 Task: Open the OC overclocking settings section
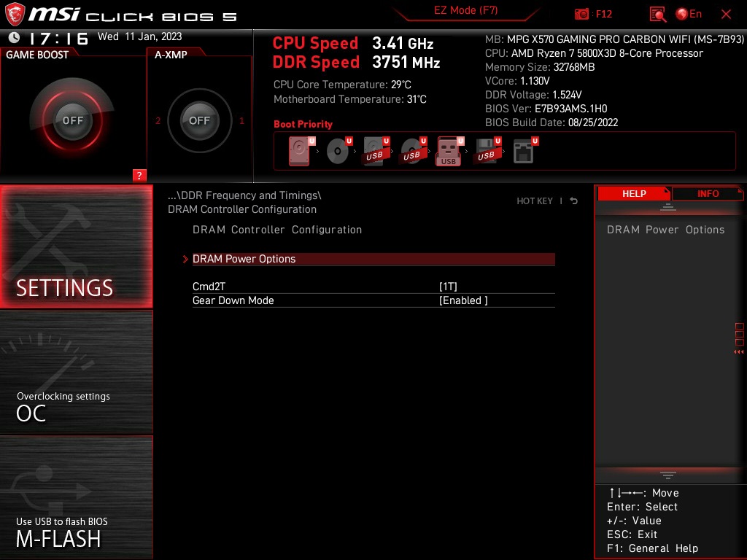76,373
